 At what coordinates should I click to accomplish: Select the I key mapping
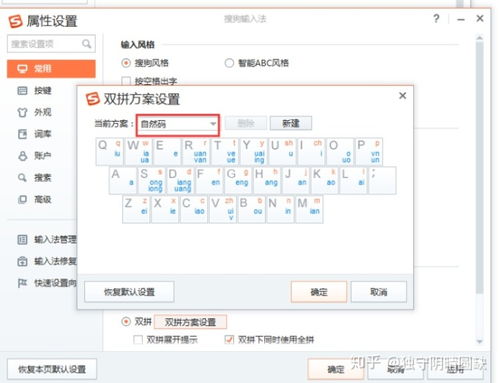tap(311, 152)
